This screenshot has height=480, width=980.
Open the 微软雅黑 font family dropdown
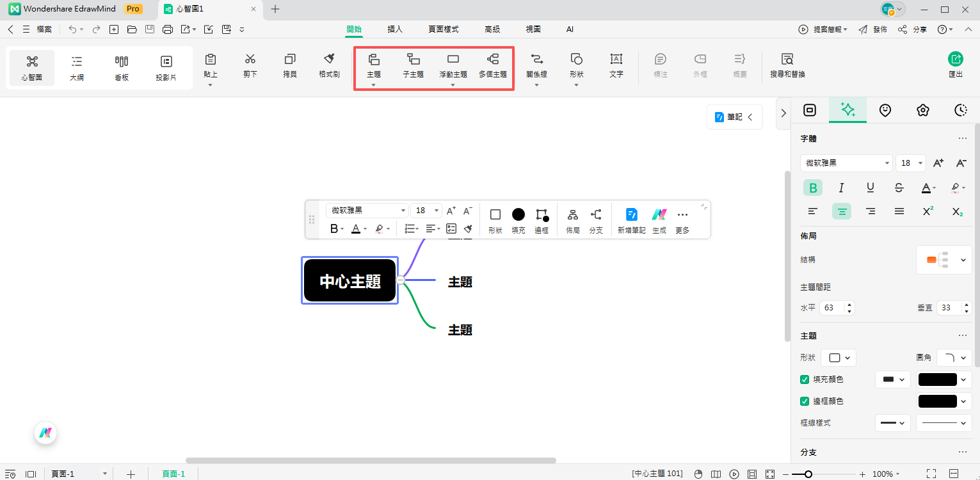coord(846,163)
